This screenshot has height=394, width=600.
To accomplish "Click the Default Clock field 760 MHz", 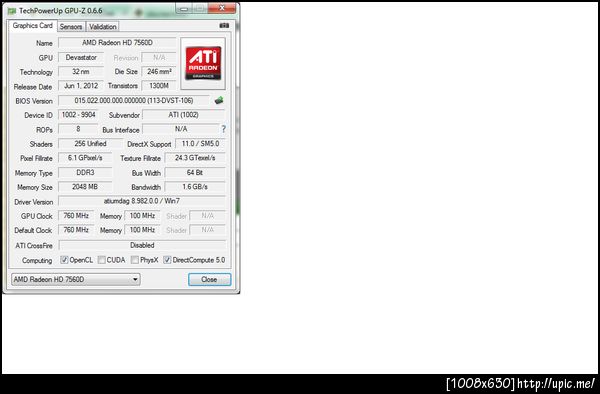I will pyautogui.click(x=76, y=230).
